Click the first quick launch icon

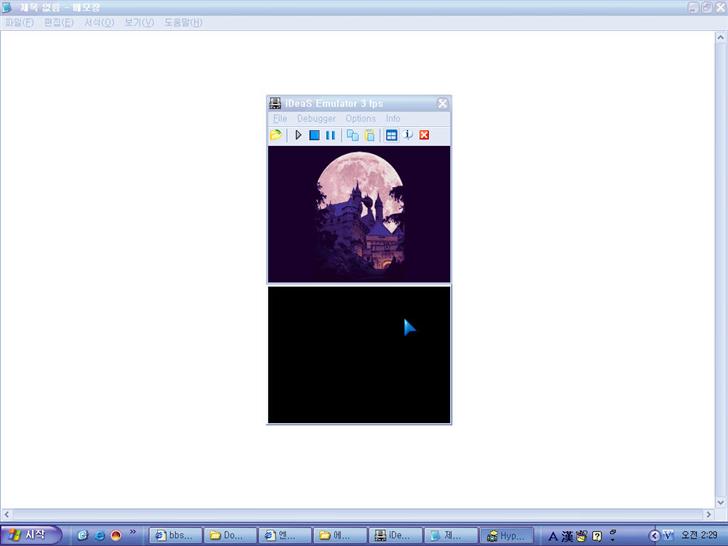83,535
